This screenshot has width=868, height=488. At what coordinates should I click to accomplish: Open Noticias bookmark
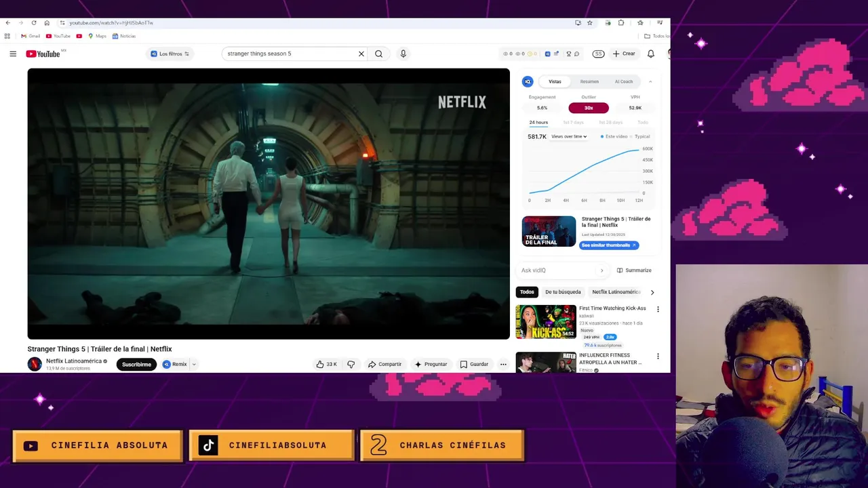[124, 36]
